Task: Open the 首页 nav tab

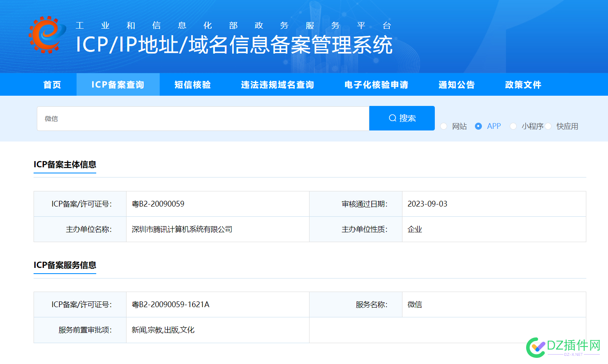Action: 52,85
